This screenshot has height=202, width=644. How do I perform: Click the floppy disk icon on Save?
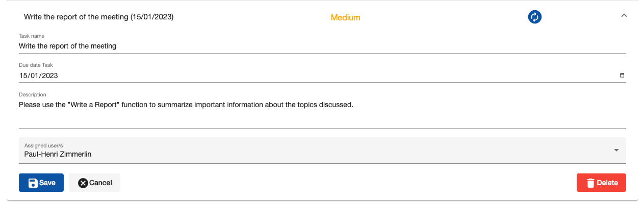tap(33, 183)
